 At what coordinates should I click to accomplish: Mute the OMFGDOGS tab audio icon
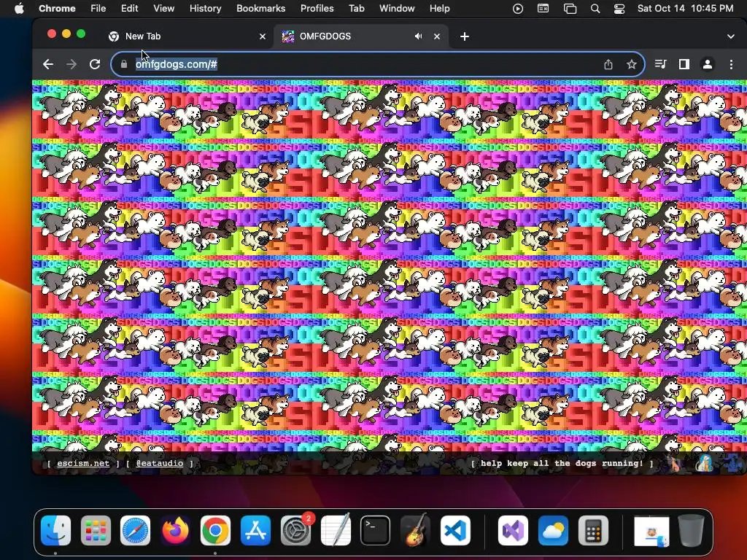[x=418, y=36]
